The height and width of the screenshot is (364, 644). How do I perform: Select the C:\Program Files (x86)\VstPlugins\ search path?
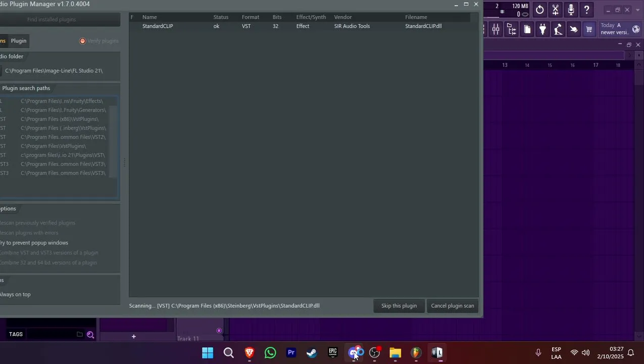60,119
